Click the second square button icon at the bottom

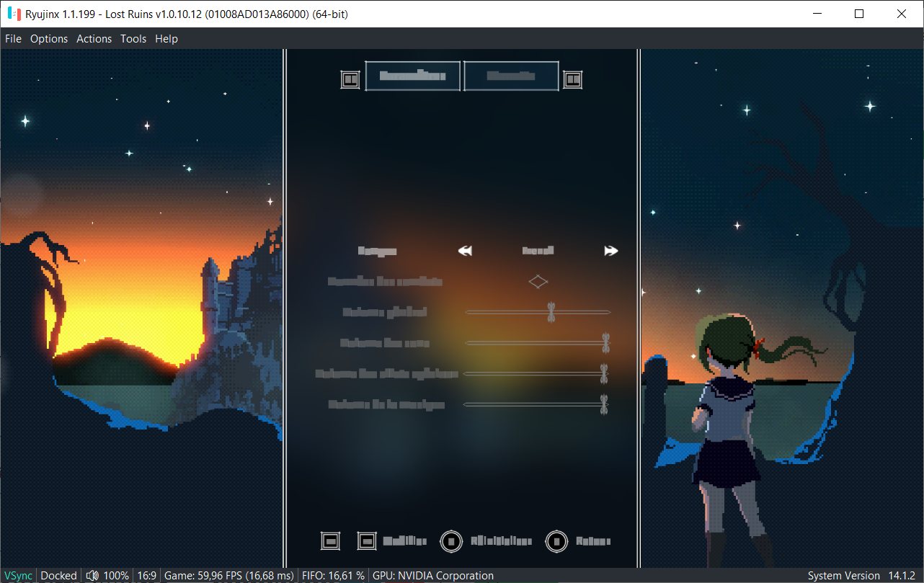pyautogui.click(x=367, y=540)
